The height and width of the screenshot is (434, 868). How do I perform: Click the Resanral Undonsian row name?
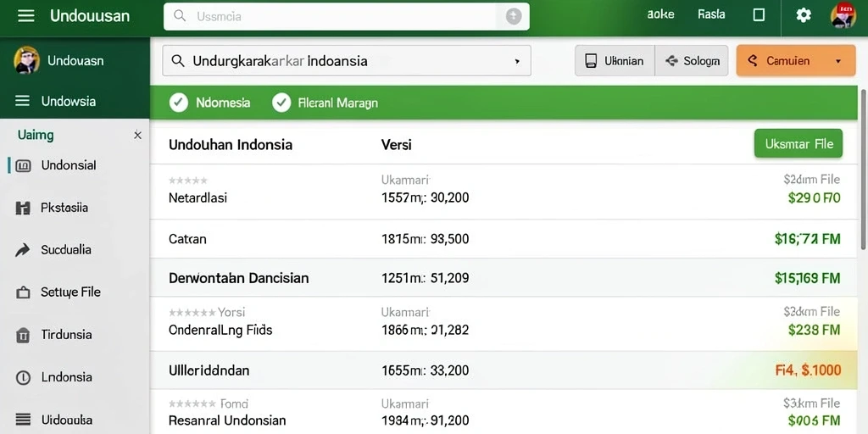pyautogui.click(x=227, y=420)
